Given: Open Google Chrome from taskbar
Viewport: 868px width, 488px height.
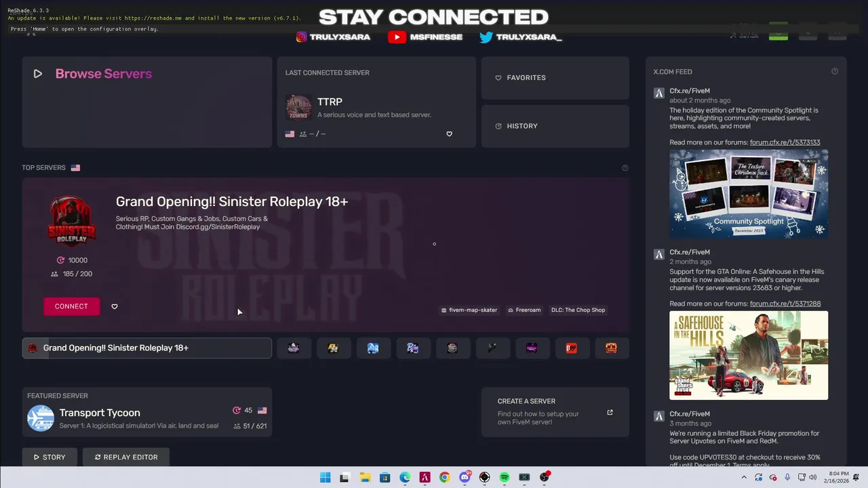Looking at the screenshot, I should (444, 477).
